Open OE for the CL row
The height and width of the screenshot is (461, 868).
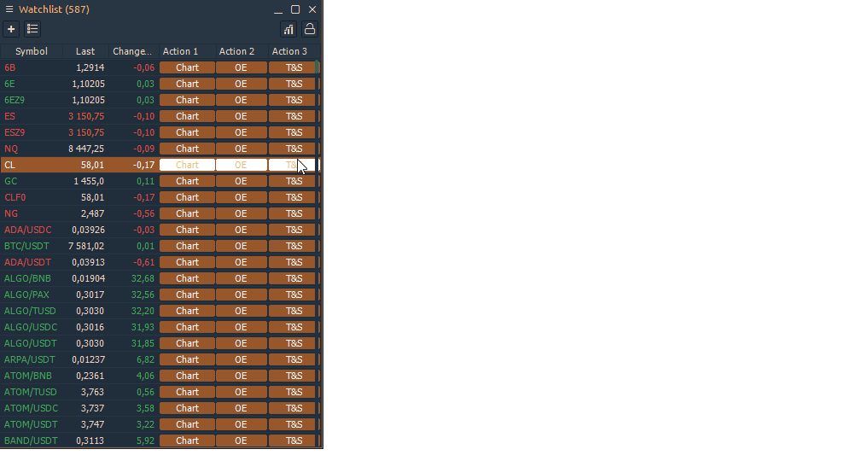[241, 165]
